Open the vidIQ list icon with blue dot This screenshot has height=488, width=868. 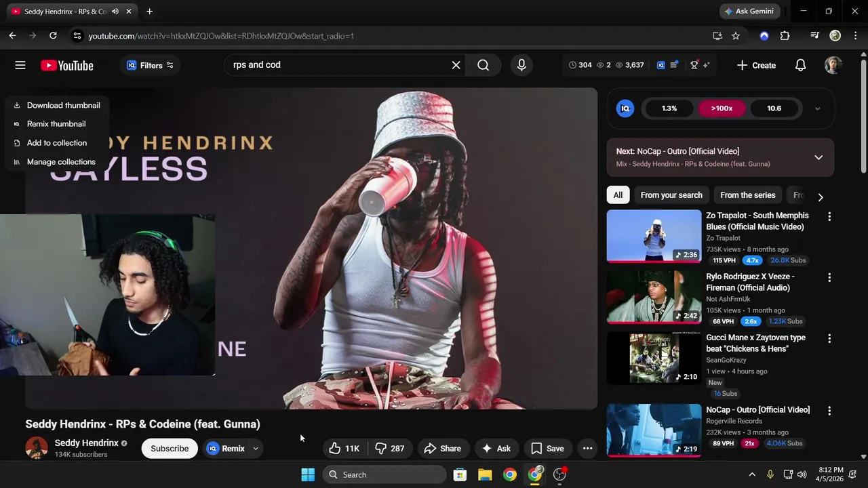(674, 65)
